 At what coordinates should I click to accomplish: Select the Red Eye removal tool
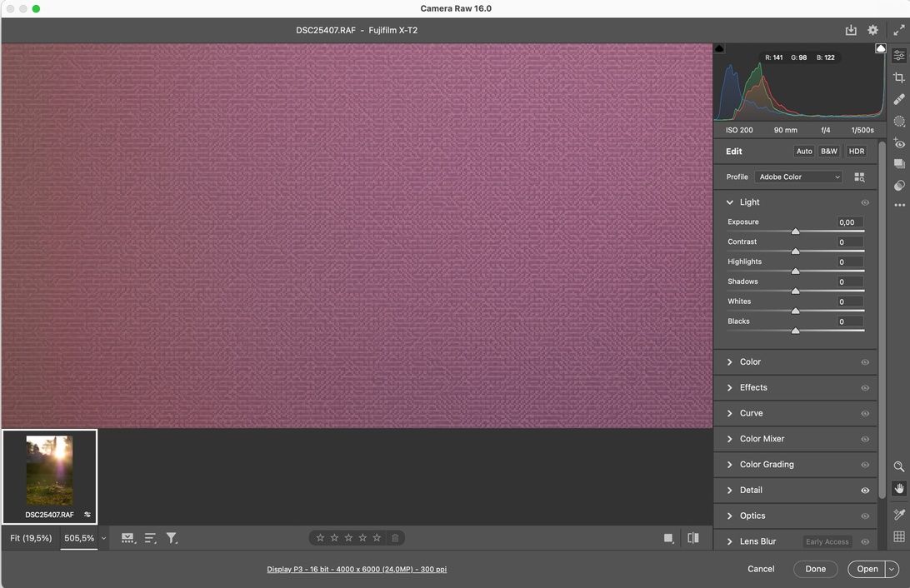(x=899, y=143)
